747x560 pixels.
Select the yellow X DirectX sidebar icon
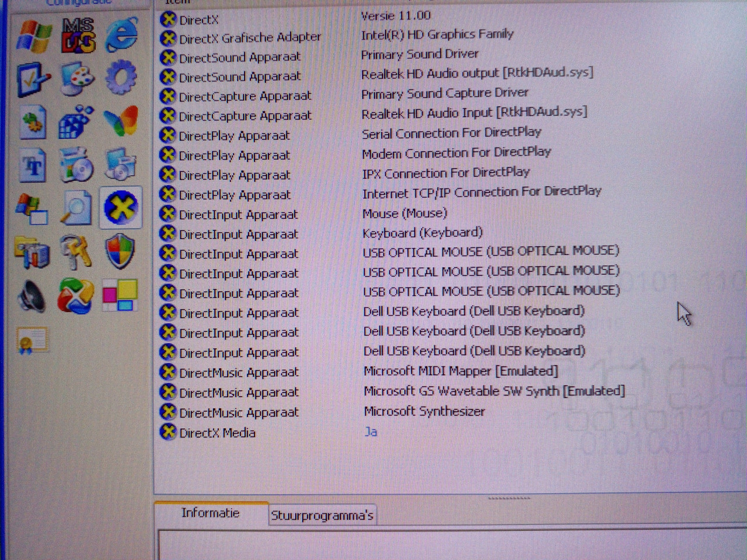(121, 208)
